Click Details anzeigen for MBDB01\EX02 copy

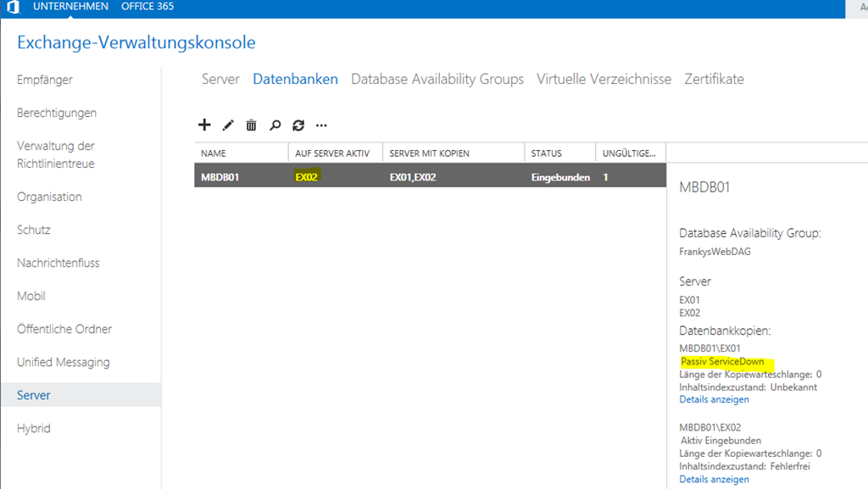click(x=714, y=479)
